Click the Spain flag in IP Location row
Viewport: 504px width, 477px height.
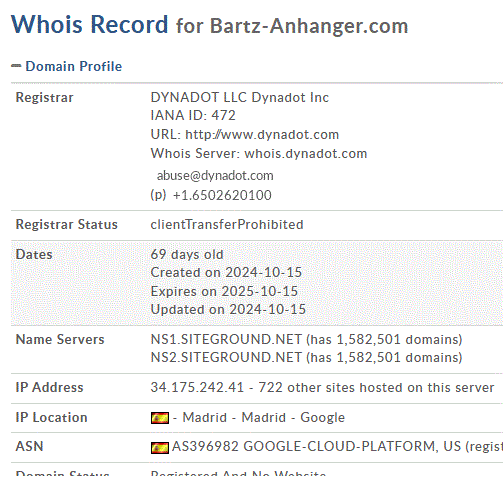click(160, 418)
